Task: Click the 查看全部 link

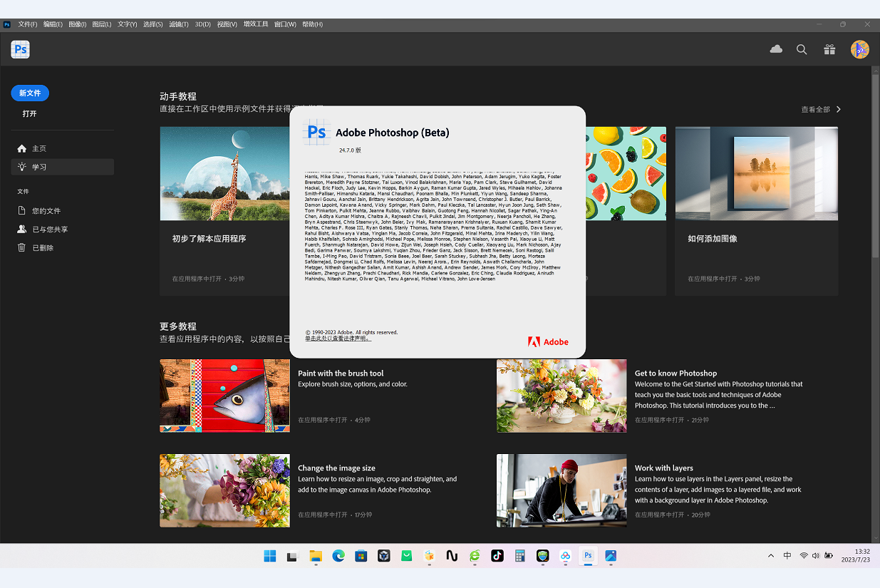Action: coord(821,109)
